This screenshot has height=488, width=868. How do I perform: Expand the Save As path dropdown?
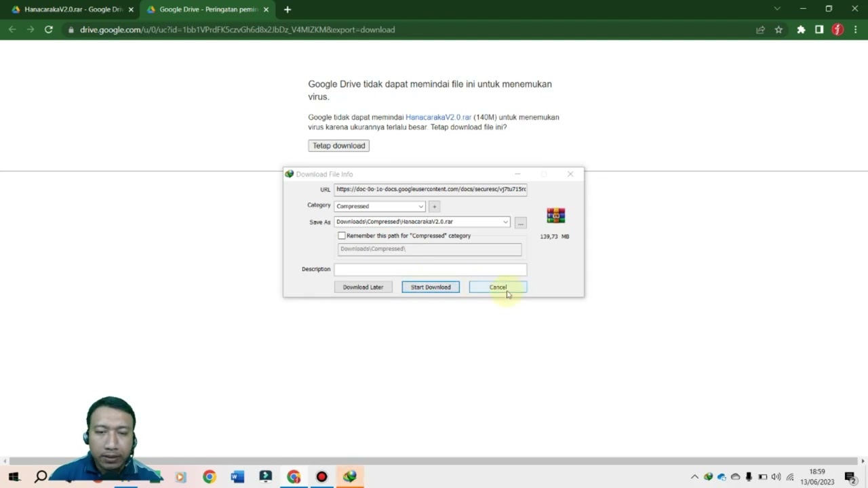pos(505,222)
